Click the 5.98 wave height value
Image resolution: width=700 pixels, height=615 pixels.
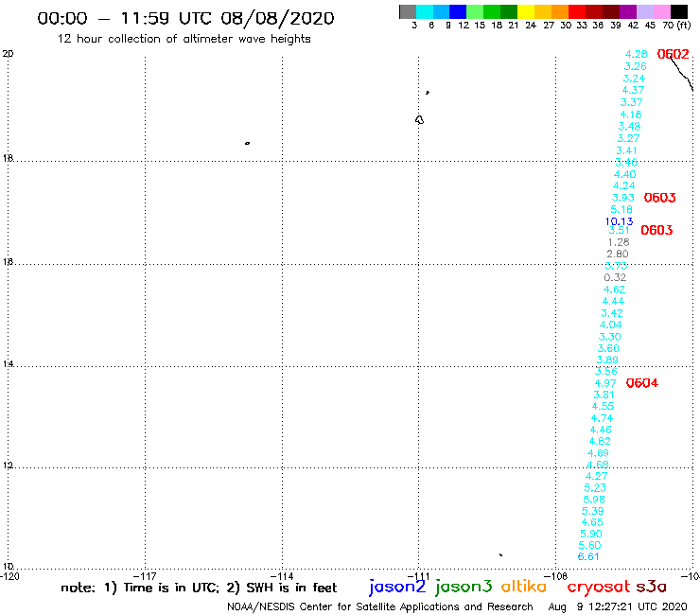pos(594,500)
